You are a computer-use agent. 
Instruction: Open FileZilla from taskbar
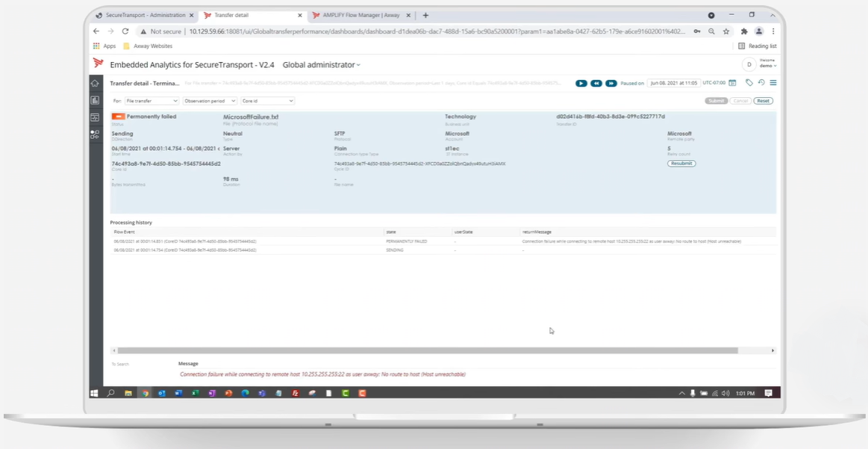(x=296, y=393)
